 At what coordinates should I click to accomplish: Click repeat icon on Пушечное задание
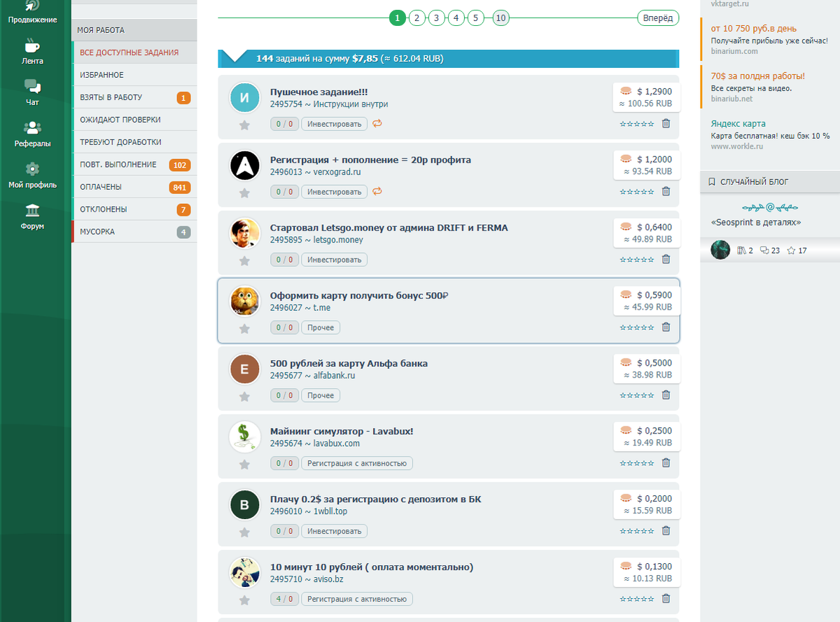[x=377, y=123]
